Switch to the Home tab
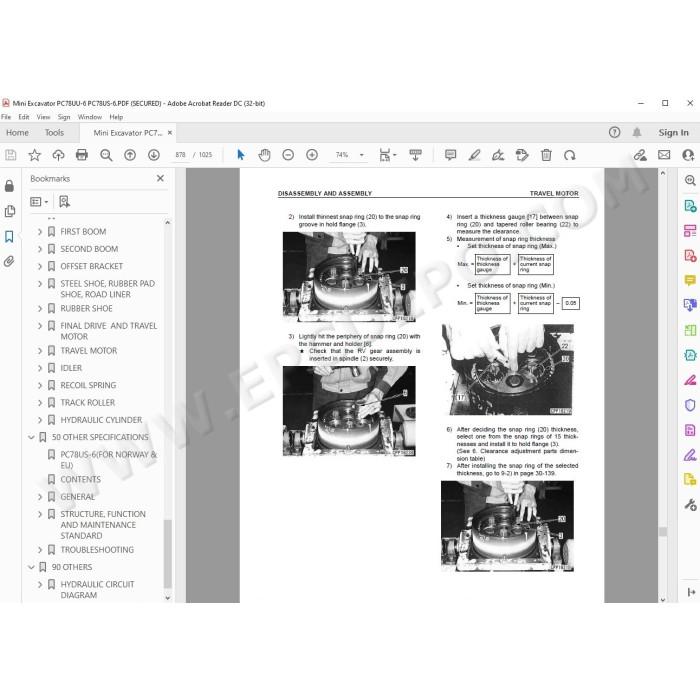 (17, 133)
